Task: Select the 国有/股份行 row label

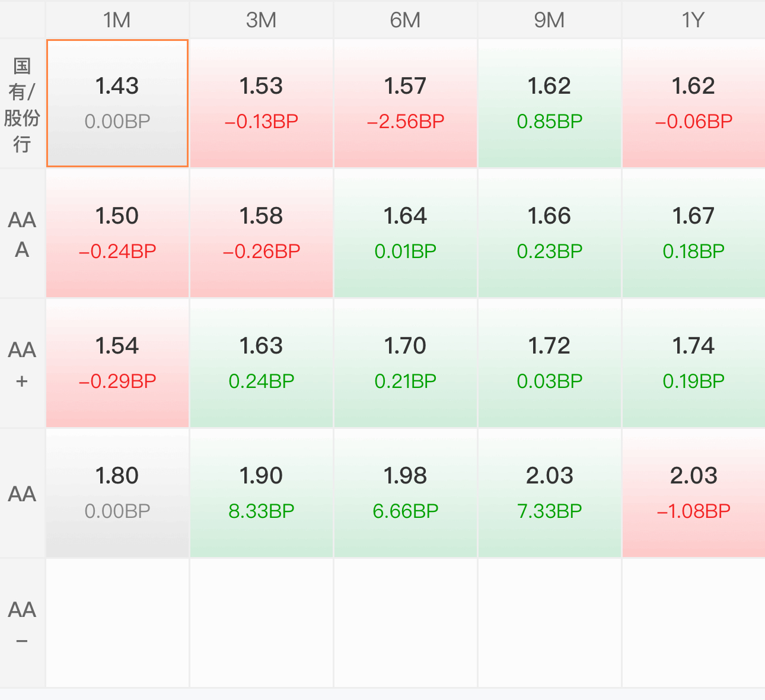Action: pos(23,104)
